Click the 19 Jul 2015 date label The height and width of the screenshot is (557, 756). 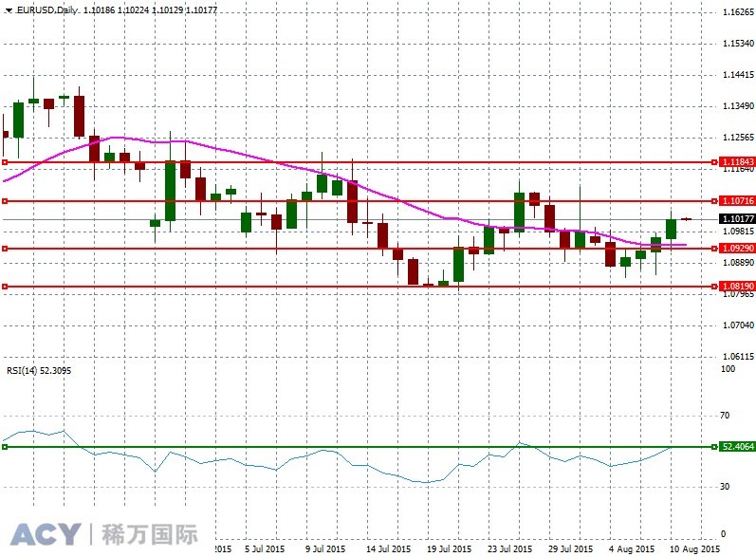[x=449, y=548]
